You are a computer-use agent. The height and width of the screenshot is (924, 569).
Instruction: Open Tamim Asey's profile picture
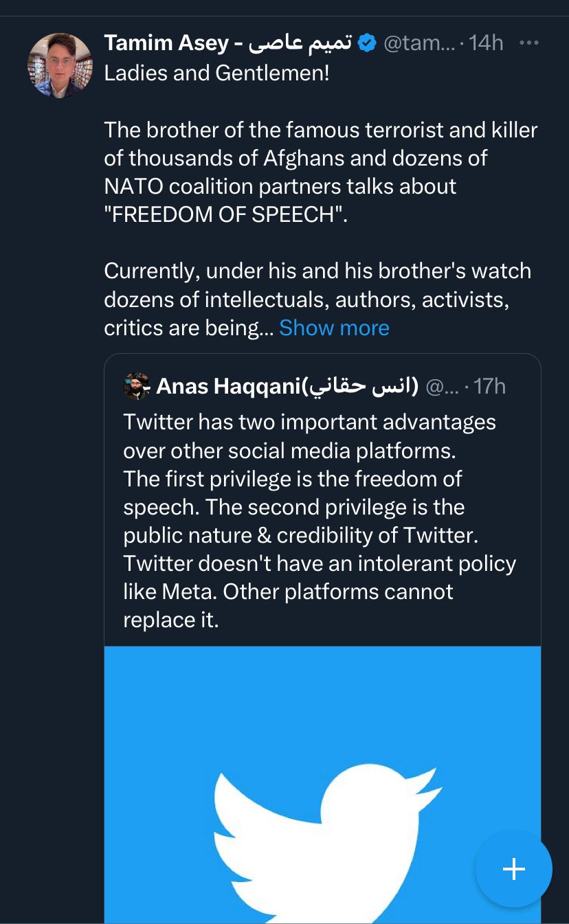pyautogui.click(x=60, y=65)
